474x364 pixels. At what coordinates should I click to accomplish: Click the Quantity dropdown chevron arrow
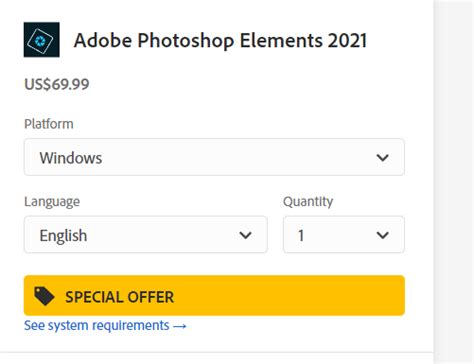click(383, 235)
